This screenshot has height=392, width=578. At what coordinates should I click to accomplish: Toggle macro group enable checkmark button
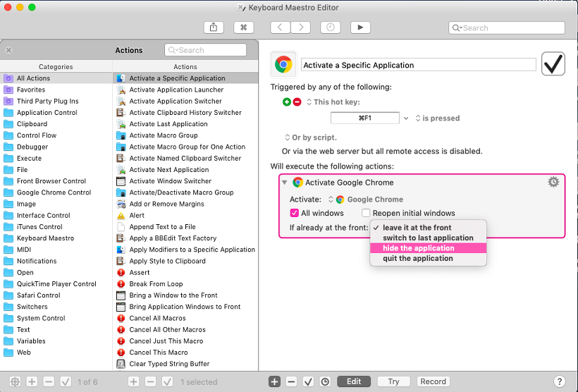click(66, 381)
